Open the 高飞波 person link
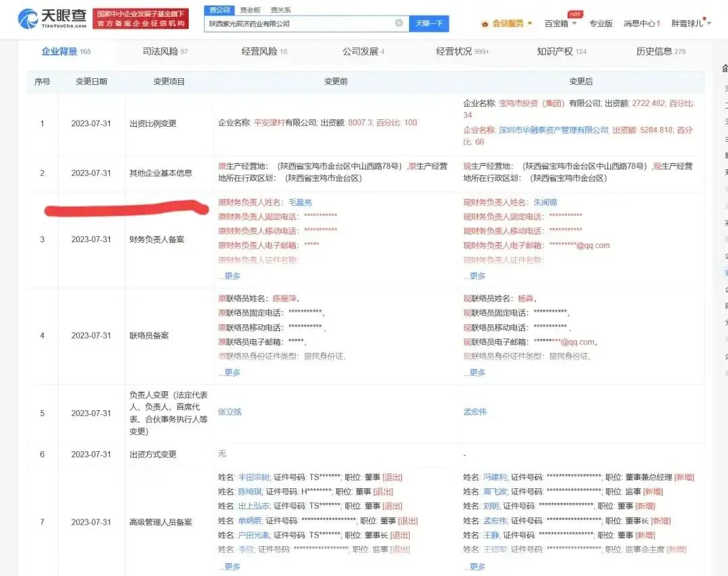728x576 pixels. [x=495, y=492]
